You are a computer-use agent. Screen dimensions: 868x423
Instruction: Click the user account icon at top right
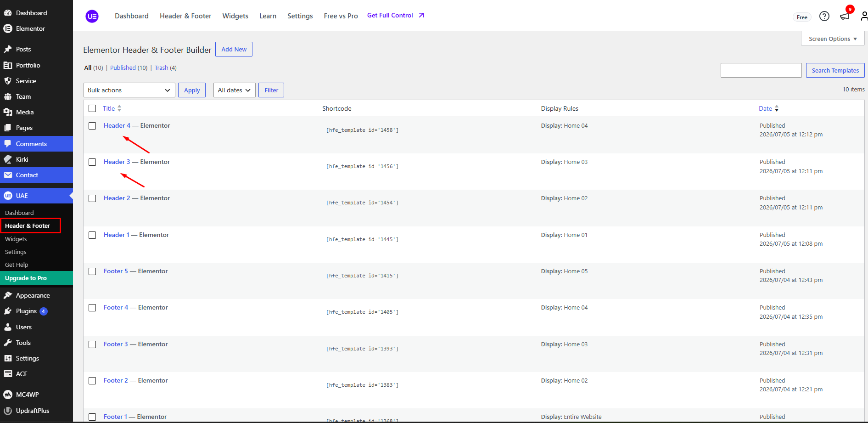pos(864,17)
